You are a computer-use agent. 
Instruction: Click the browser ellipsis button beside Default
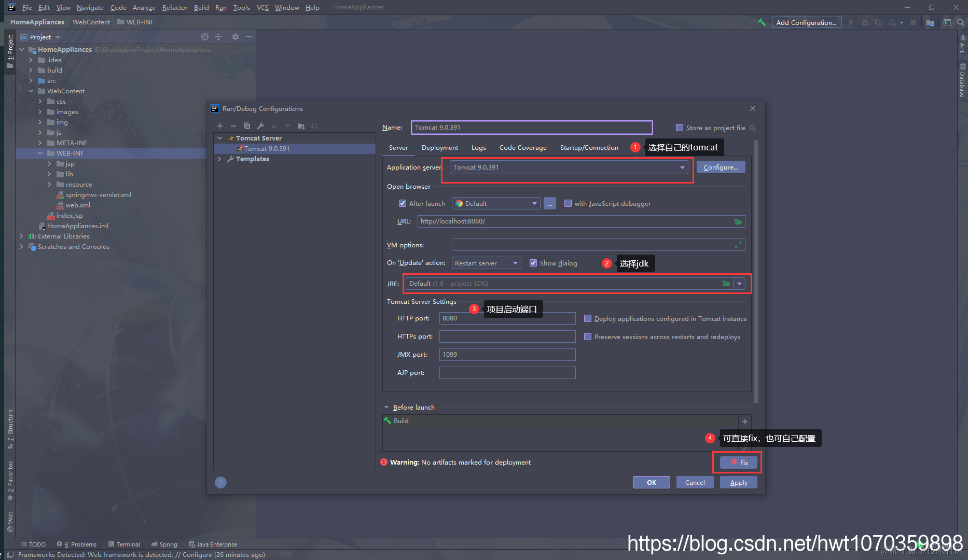[550, 204]
